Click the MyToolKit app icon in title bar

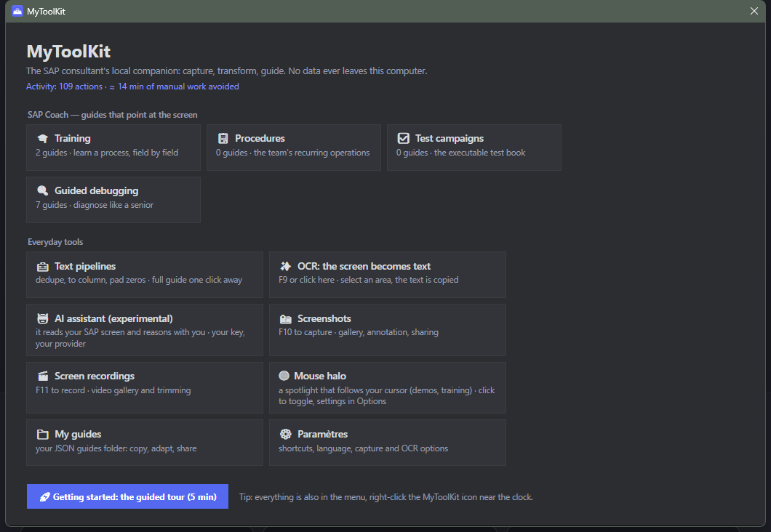pos(17,11)
